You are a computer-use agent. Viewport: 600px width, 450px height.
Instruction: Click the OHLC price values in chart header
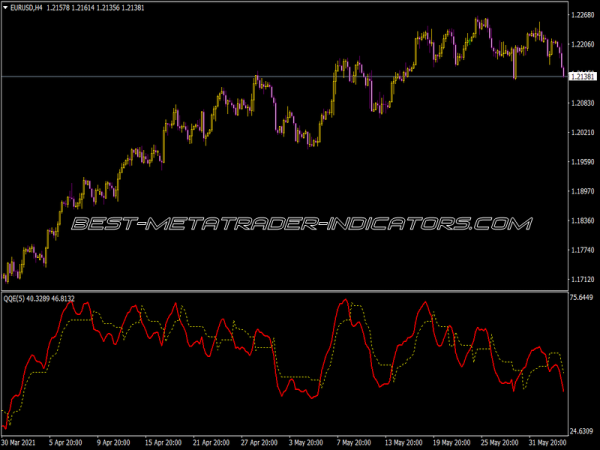pyautogui.click(x=100, y=8)
